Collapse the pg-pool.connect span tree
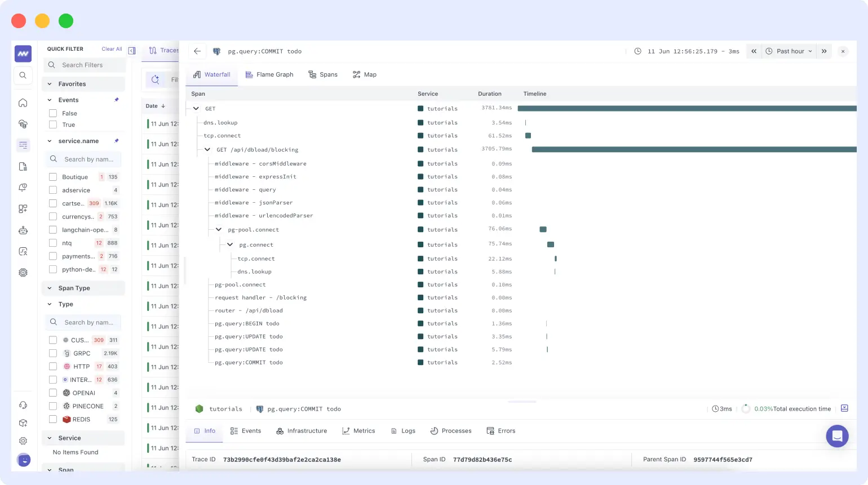 (219, 230)
